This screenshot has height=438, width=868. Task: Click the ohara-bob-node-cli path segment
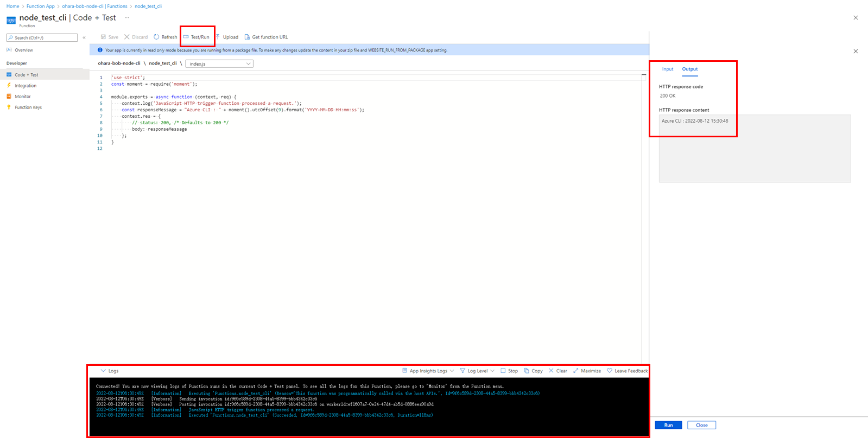coord(119,64)
